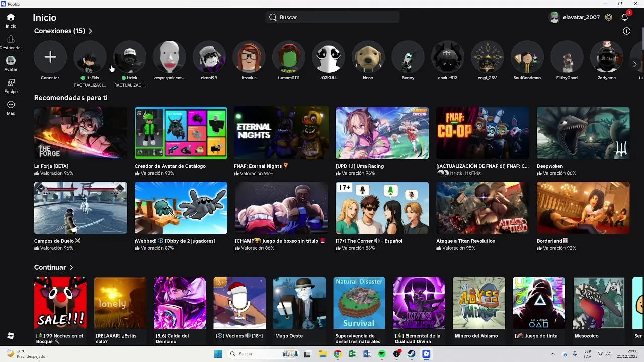
Task: Open The Corner Español game
Action: (382, 208)
